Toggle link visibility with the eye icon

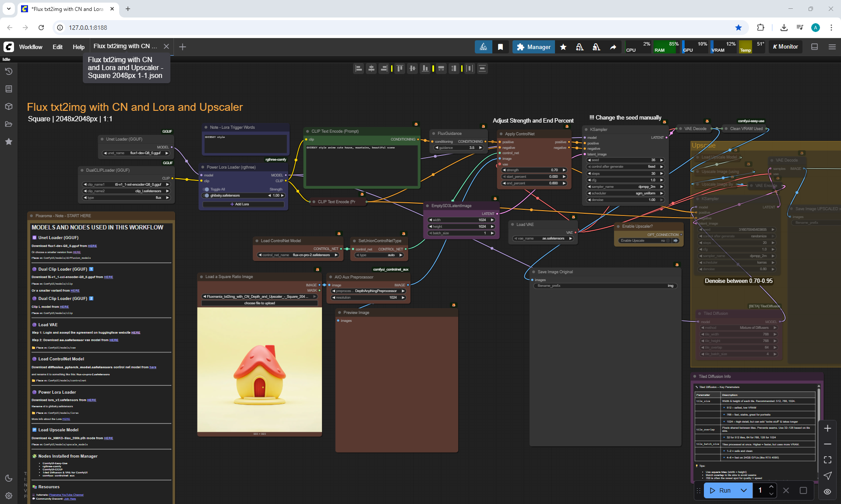[x=827, y=491]
